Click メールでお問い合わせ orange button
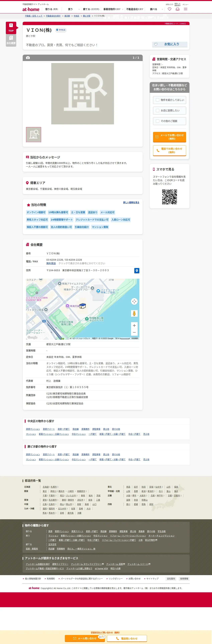 click(x=170, y=137)
